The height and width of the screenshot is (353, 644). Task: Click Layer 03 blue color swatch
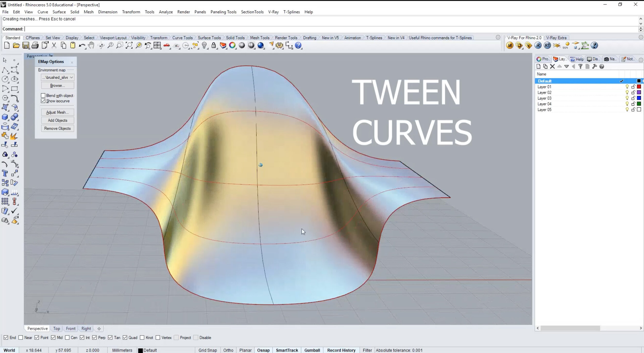(x=639, y=98)
